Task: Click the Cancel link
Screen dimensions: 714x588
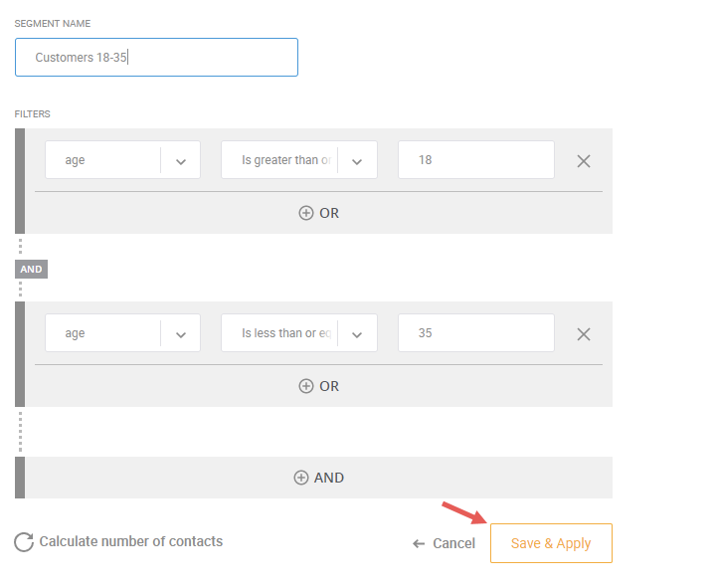Action: tap(453, 543)
